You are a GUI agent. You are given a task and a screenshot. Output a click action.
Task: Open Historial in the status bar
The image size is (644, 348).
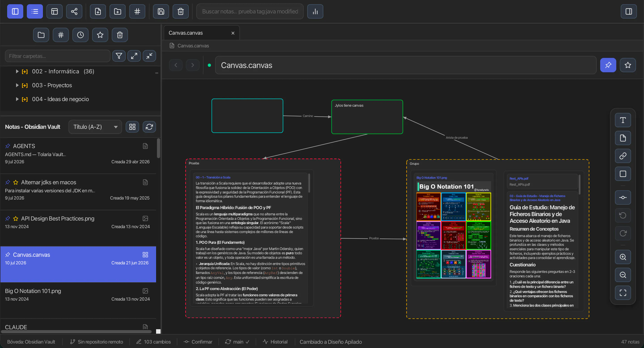(x=275, y=342)
